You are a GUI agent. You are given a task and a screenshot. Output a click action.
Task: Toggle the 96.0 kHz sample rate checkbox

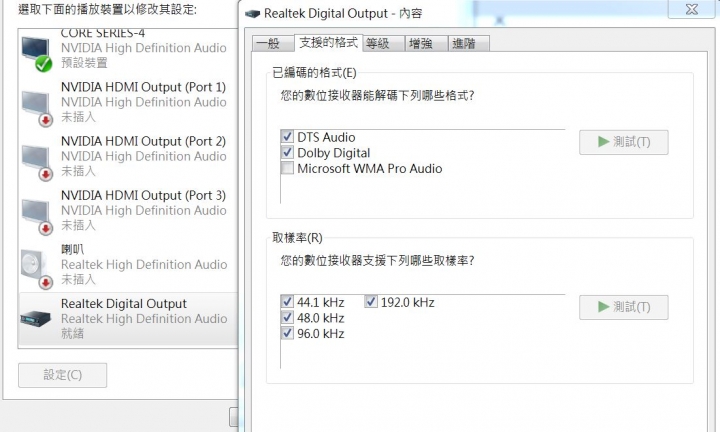point(287,333)
